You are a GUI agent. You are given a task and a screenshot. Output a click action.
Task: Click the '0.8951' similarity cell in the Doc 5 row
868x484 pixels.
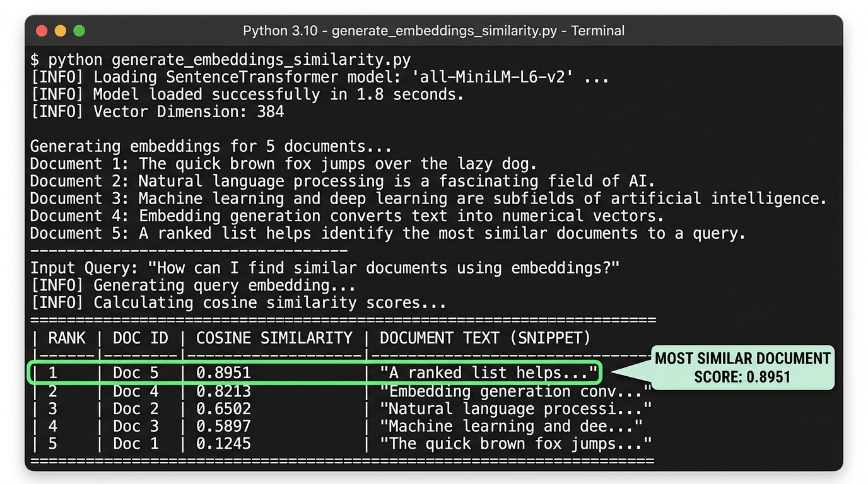point(223,373)
